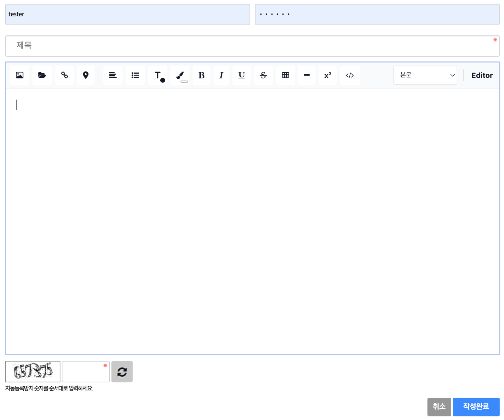Click the map location pin icon

coord(85,75)
